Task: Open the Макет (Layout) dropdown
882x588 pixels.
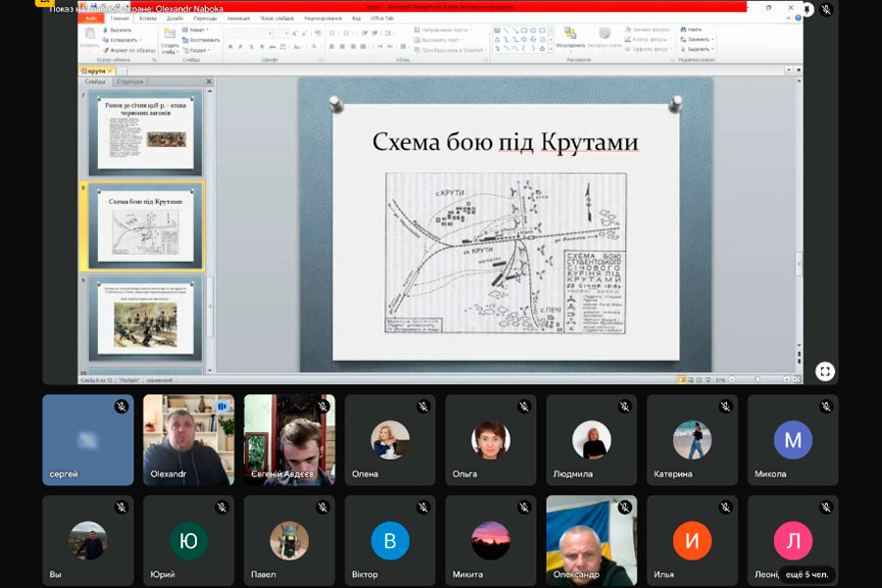Action: (x=197, y=30)
